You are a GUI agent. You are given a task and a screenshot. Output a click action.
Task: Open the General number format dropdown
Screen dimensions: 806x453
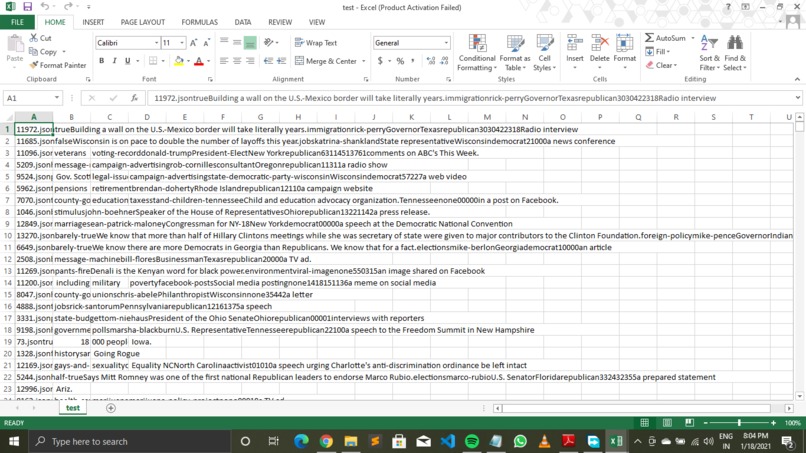tap(446, 43)
